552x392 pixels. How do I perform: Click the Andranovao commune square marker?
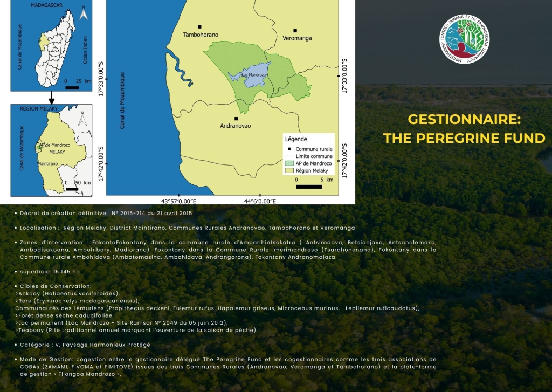pos(236,119)
